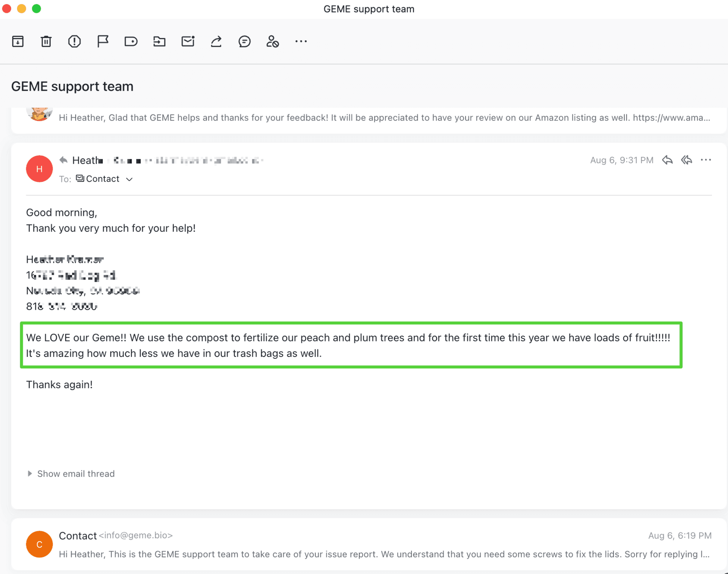Click the archive/box icon in toolbar
728x574 pixels.
17,41
